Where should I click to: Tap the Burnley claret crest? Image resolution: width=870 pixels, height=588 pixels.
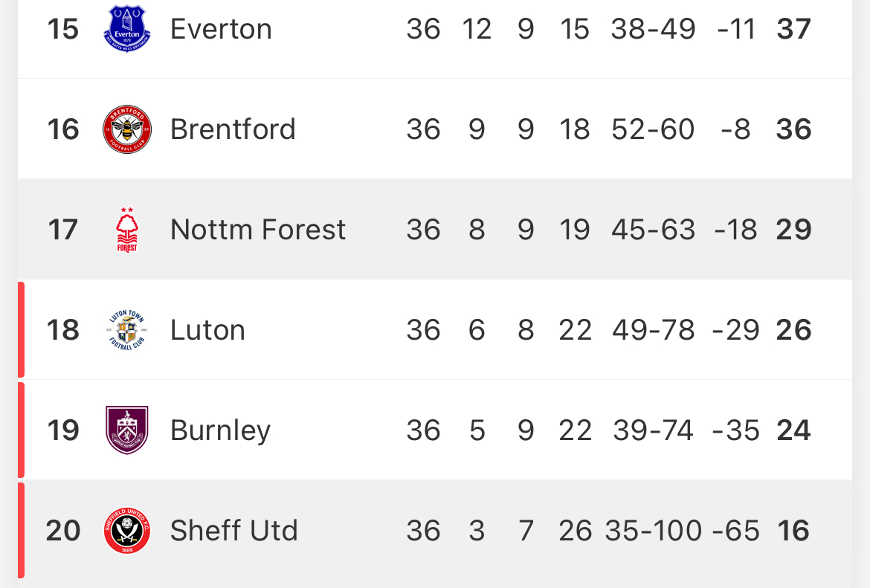[127, 430]
